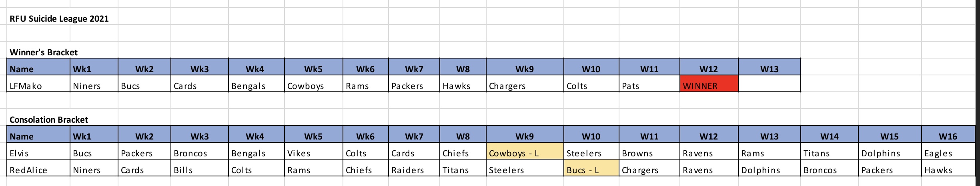The width and height of the screenshot is (980, 186).
Task: Select the yellow Cowboys - L cell
Action: click(525, 151)
